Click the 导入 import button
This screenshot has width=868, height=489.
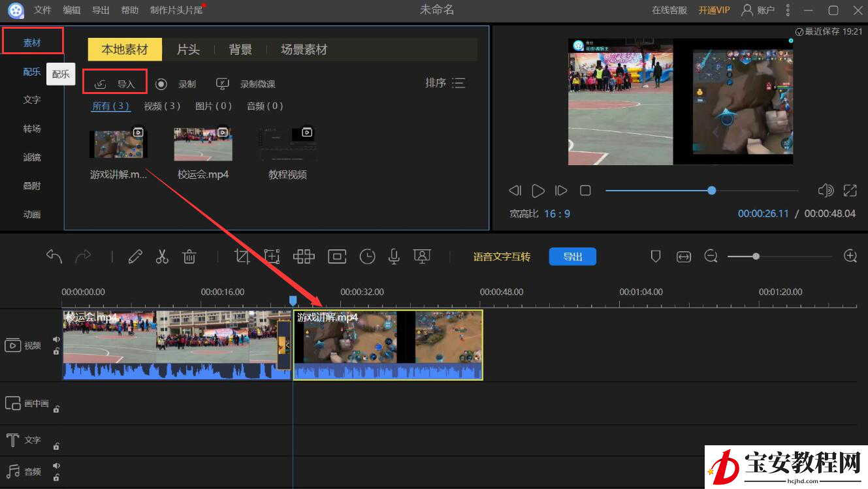click(x=115, y=84)
